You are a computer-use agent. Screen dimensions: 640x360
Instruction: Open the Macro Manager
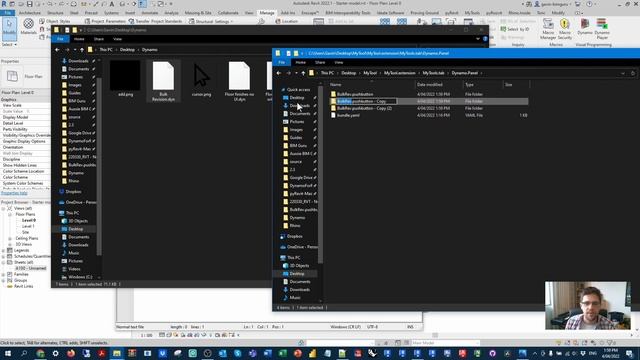[x=548, y=29]
